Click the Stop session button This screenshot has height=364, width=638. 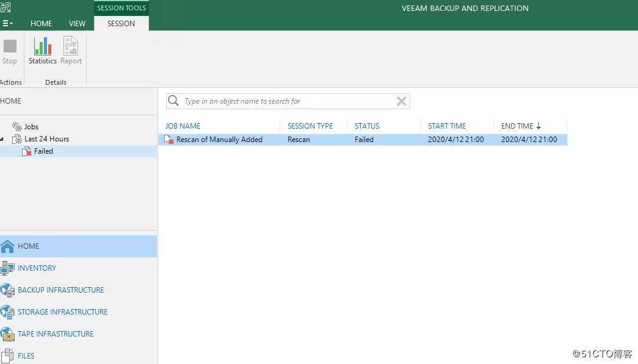[10, 52]
